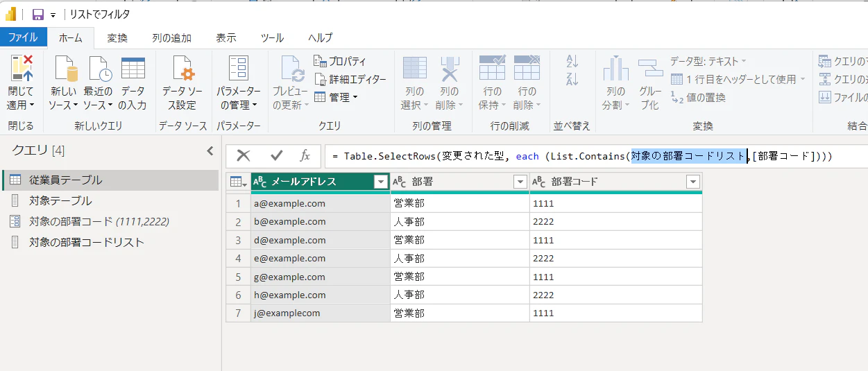Open 部署 column filter dropdown
The image size is (868, 371).
point(520,182)
